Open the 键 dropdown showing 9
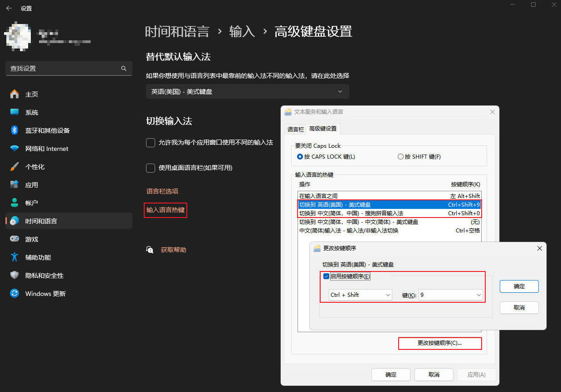The width and height of the screenshot is (561, 392). pos(450,295)
